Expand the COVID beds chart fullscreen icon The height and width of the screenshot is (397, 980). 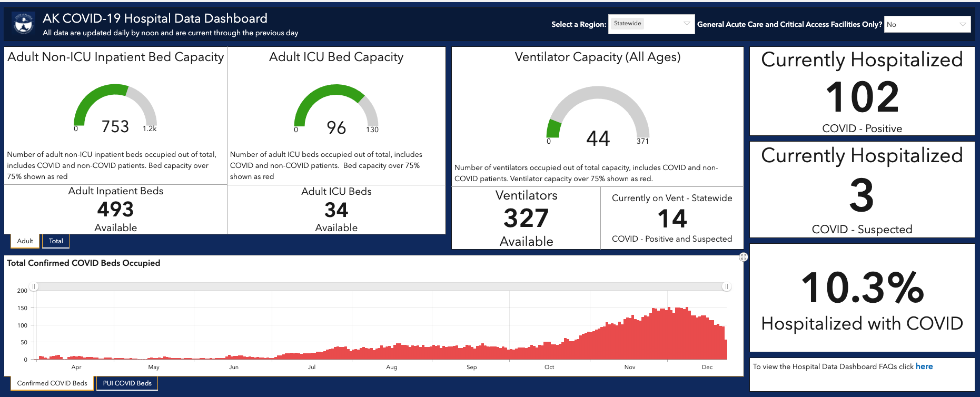743,257
